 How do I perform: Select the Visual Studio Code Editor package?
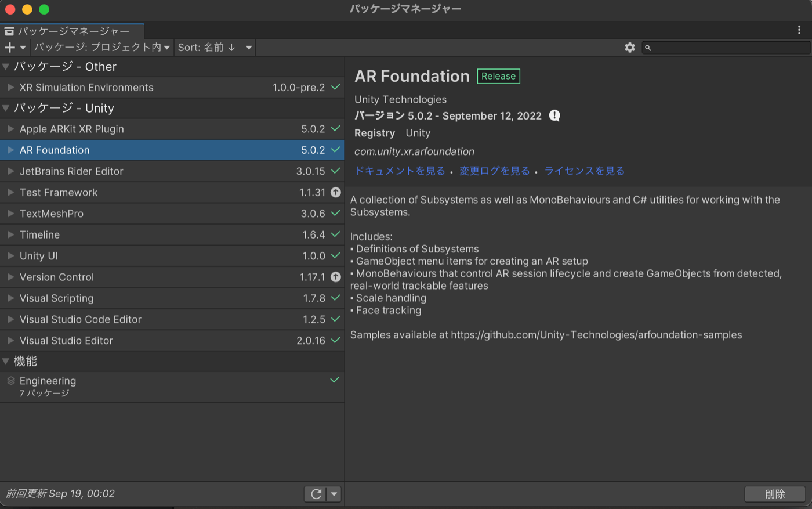tap(172, 319)
